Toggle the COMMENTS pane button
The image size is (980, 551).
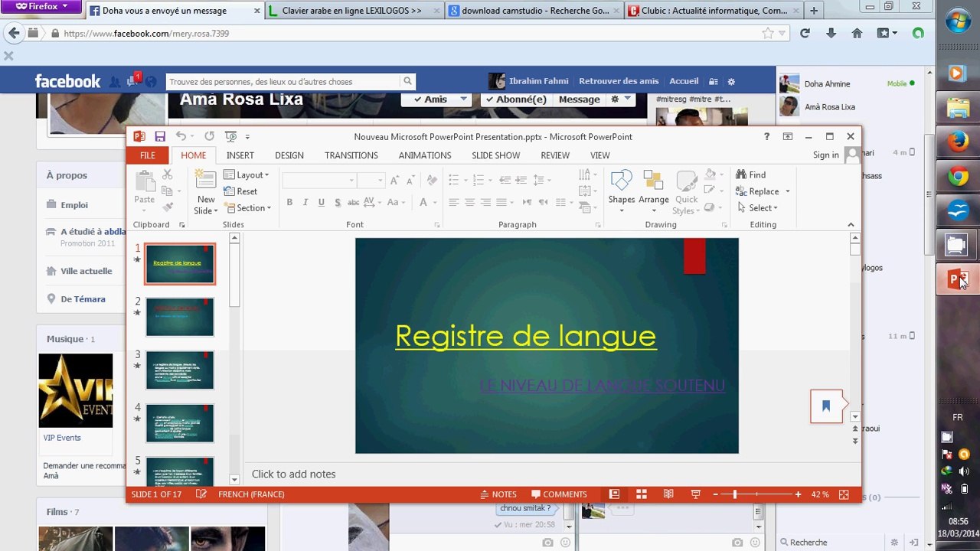pyautogui.click(x=560, y=494)
